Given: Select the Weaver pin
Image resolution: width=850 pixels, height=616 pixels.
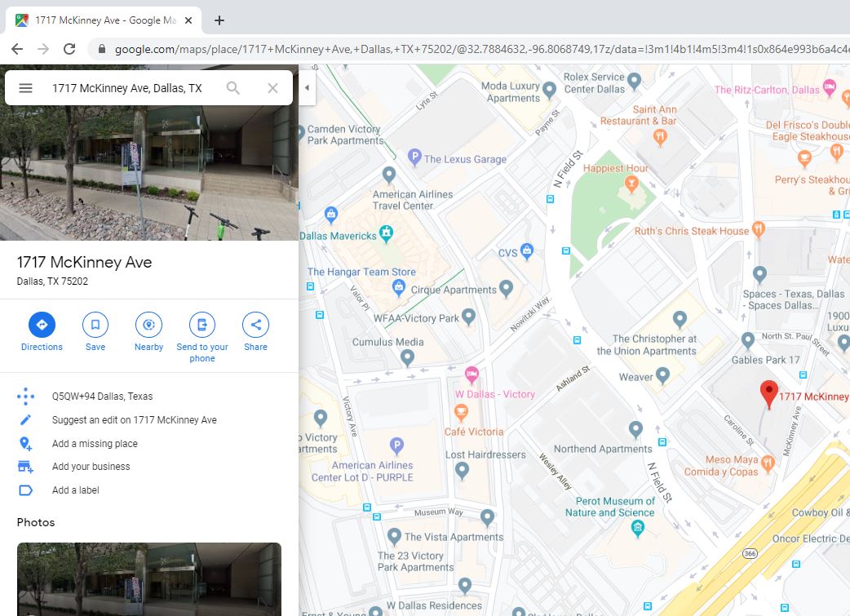Looking at the screenshot, I should click(x=662, y=375).
